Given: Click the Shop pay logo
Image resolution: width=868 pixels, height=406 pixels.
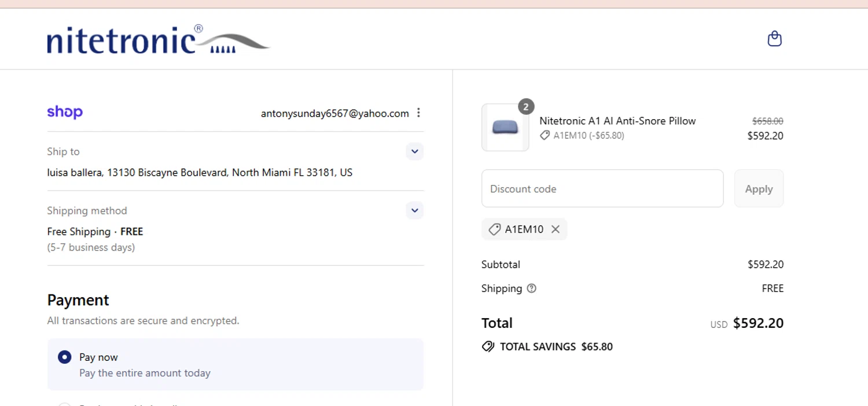Looking at the screenshot, I should tap(65, 112).
